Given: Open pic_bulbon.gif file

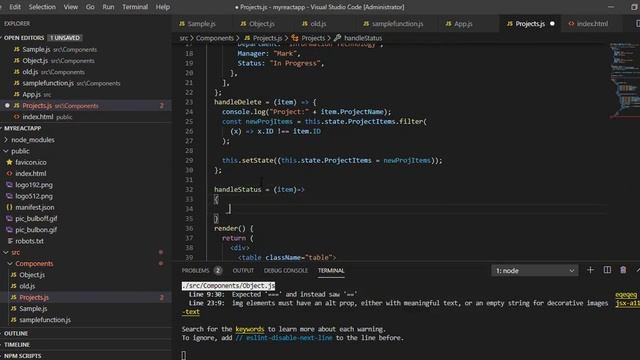Looking at the screenshot, I should pos(86,230).
